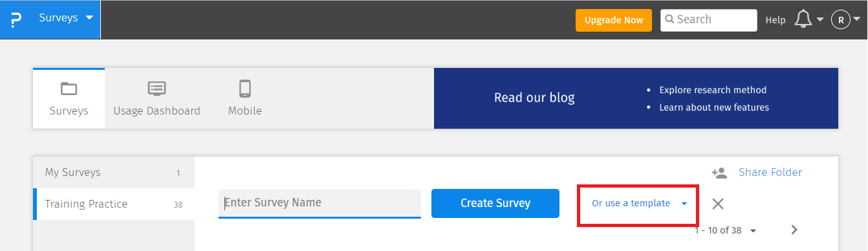Viewport: 868px width, 251px height.
Task: Select the My Surveys folder
Action: [114, 173]
